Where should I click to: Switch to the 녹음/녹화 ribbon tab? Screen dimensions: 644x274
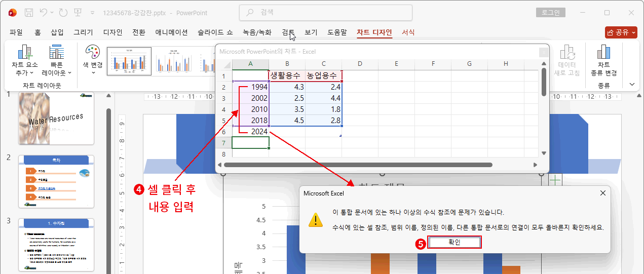257,32
